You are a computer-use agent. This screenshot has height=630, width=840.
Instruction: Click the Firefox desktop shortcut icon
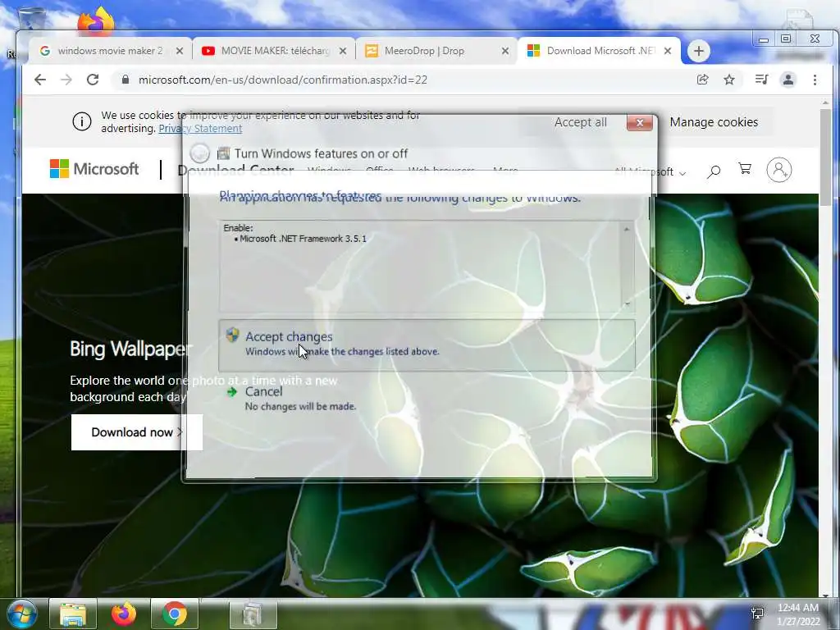pos(95,22)
